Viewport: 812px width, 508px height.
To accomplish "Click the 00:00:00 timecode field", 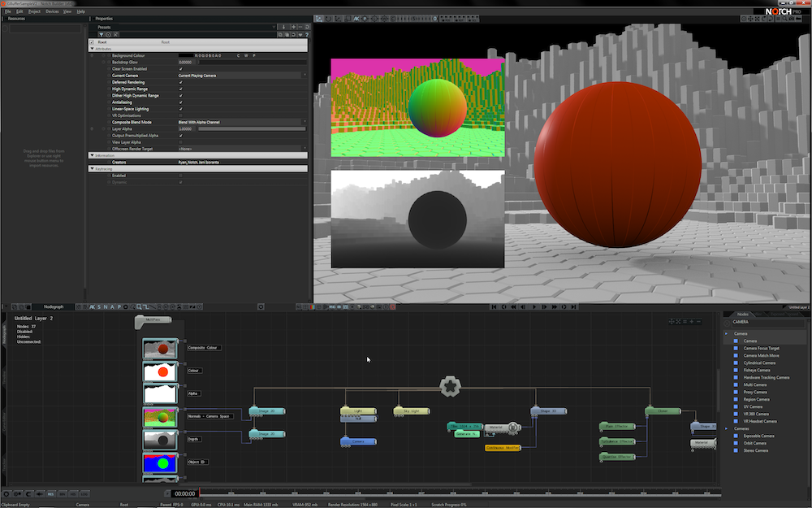I will pos(184,493).
